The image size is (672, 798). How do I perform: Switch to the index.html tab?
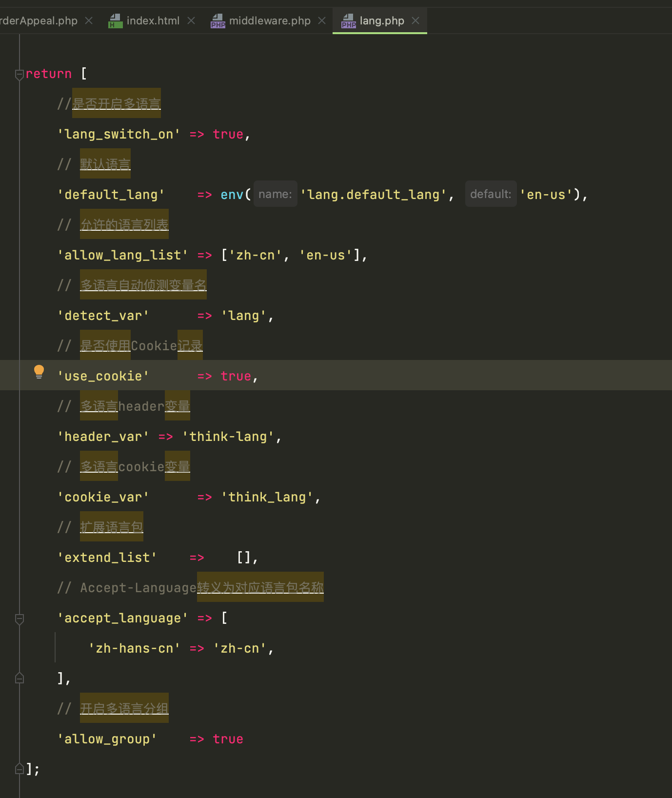(153, 20)
